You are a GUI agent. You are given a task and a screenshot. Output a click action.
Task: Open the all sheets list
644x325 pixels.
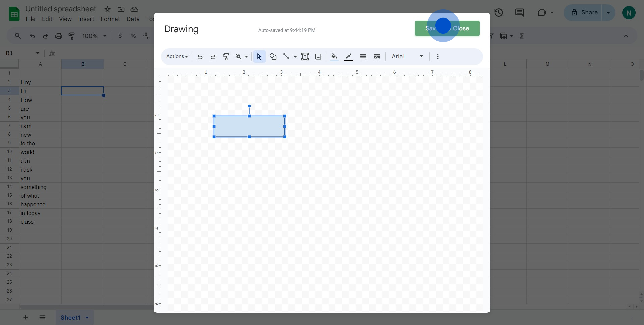coord(42,317)
